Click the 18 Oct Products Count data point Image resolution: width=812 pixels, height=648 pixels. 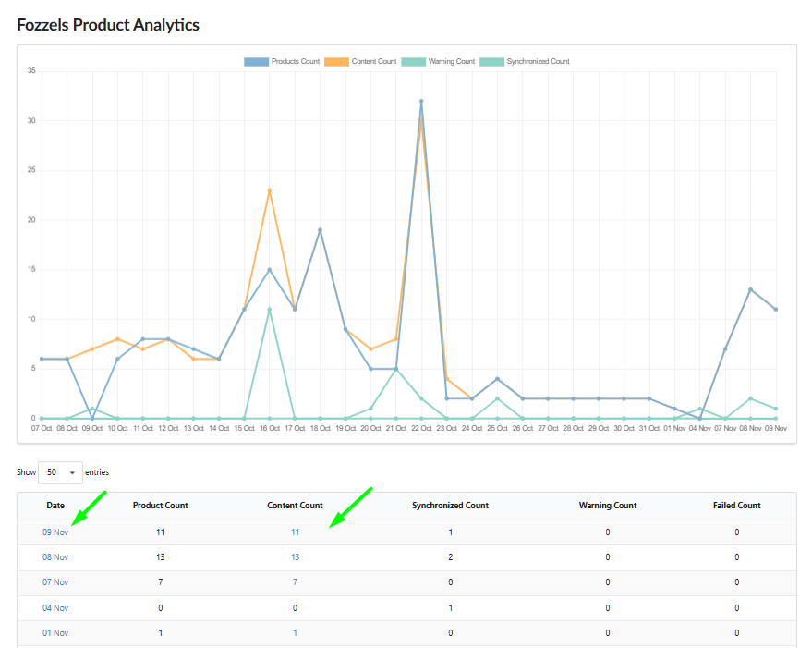(x=320, y=230)
